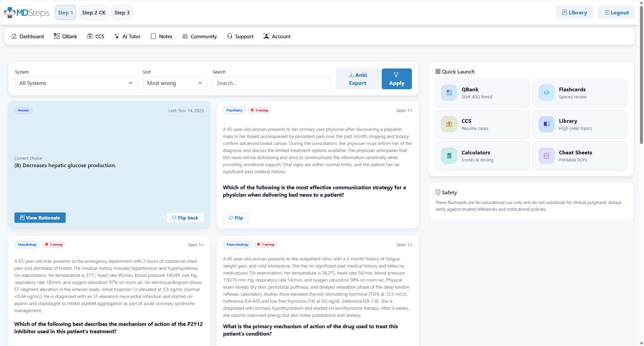Screen dimensions: 644x346
Task: Click into the Search input field
Action: click(271, 83)
